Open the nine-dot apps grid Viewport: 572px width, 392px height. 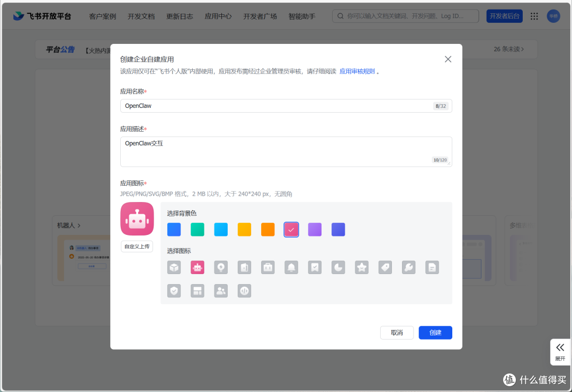coord(534,16)
